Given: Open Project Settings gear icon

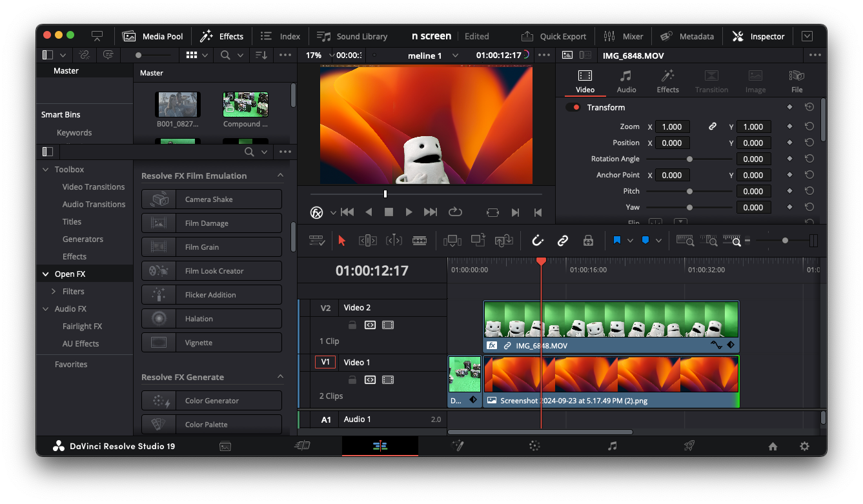Looking at the screenshot, I should pos(804,446).
